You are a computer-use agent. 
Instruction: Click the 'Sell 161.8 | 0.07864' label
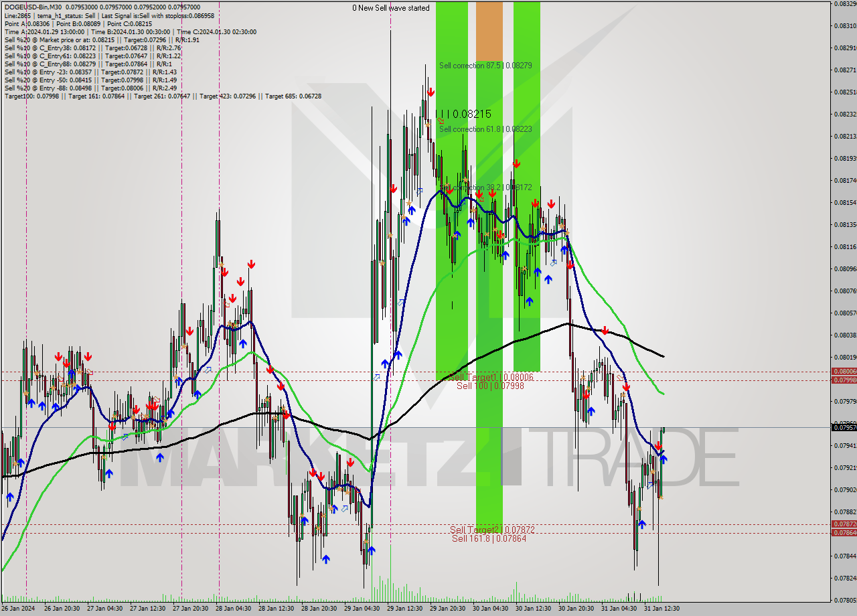[x=489, y=538]
